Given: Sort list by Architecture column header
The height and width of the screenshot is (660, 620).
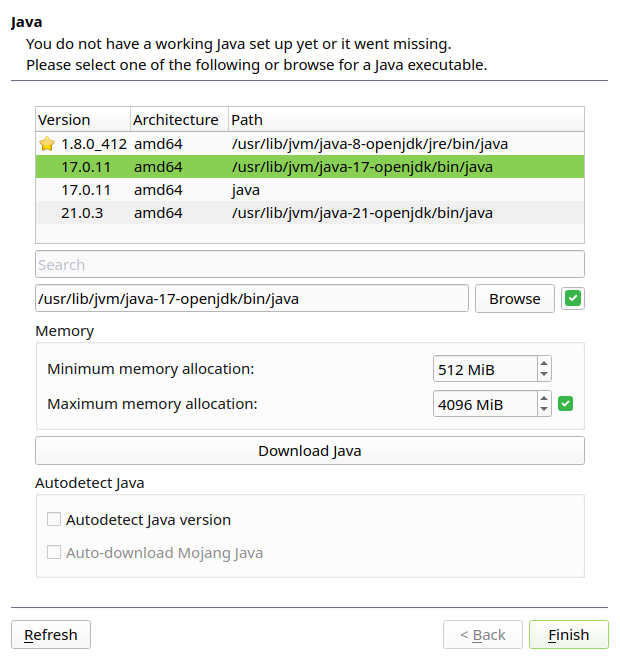Looking at the screenshot, I should coord(178,120).
